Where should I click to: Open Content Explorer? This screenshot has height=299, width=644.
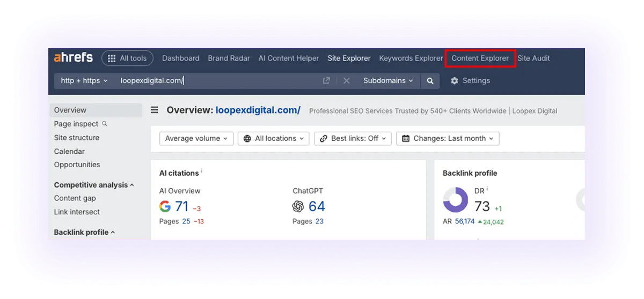click(x=480, y=58)
